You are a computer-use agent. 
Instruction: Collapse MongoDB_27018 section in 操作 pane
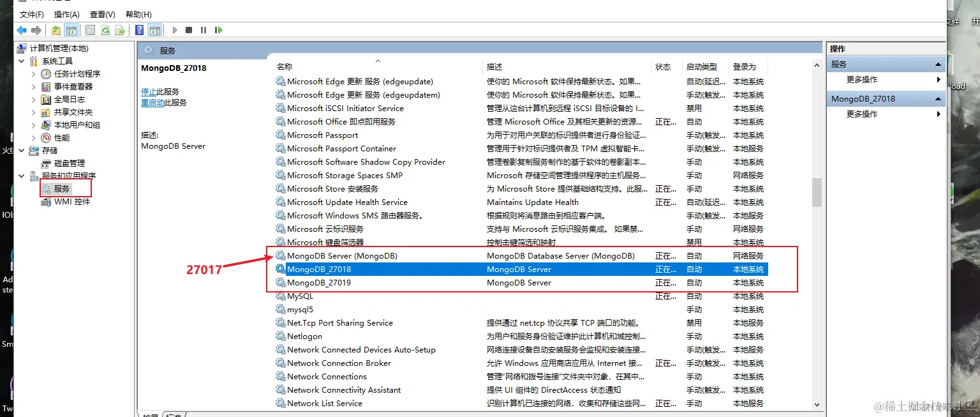click(938, 99)
